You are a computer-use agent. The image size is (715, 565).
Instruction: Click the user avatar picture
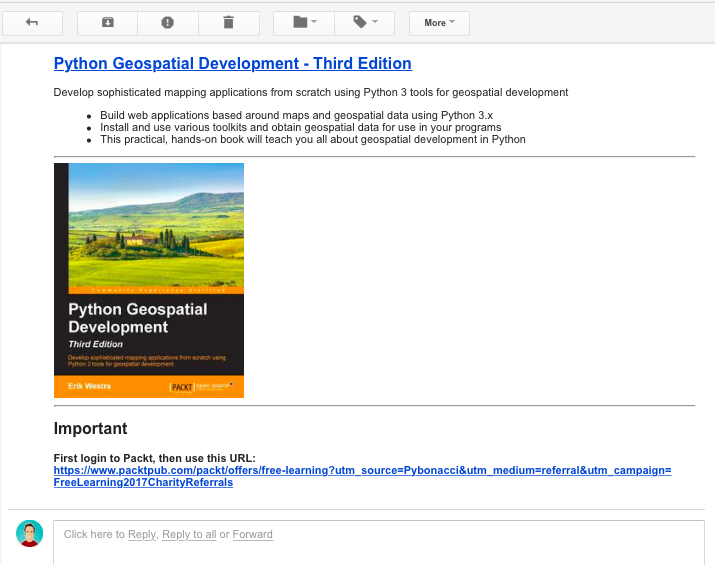click(30, 533)
